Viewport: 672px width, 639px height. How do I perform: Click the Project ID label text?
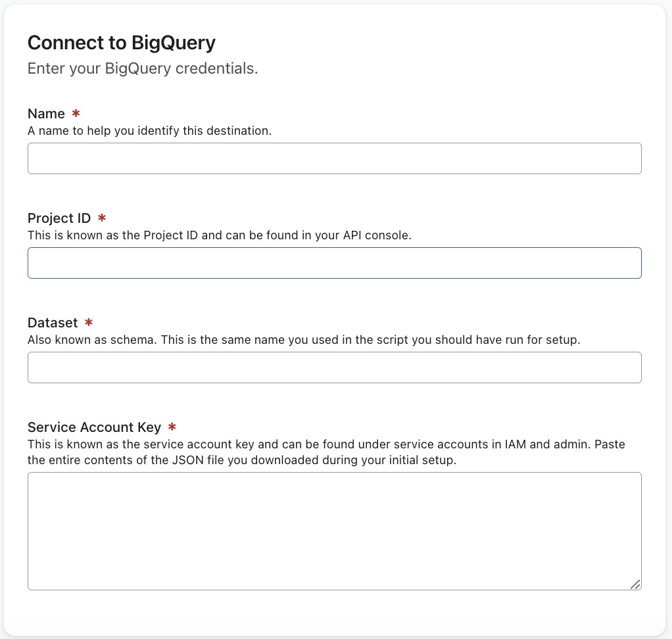point(59,218)
